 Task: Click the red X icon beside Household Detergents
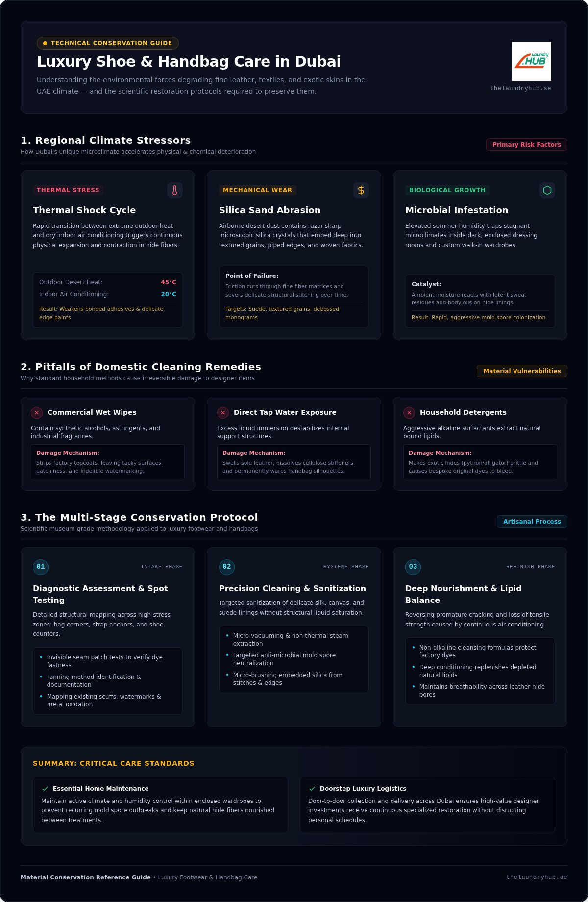tap(409, 413)
